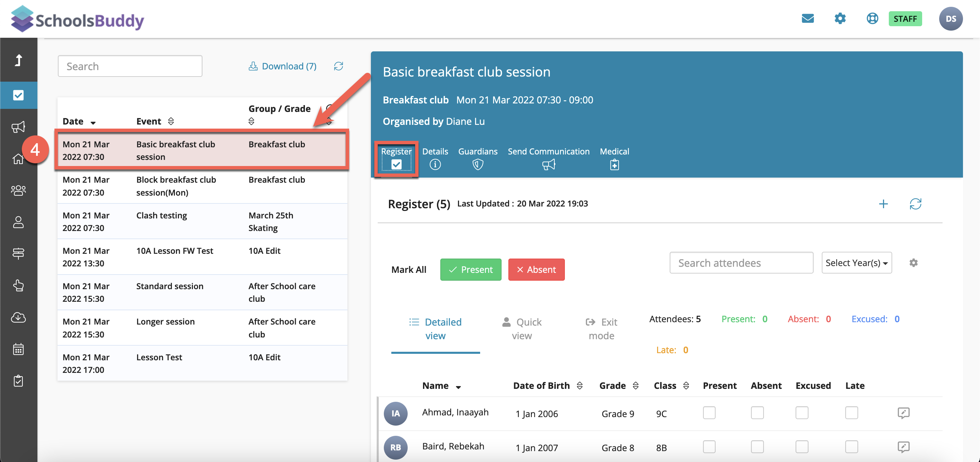
Task: Mark Ahmad, Inaayah as Present
Action: pyautogui.click(x=709, y=413)
